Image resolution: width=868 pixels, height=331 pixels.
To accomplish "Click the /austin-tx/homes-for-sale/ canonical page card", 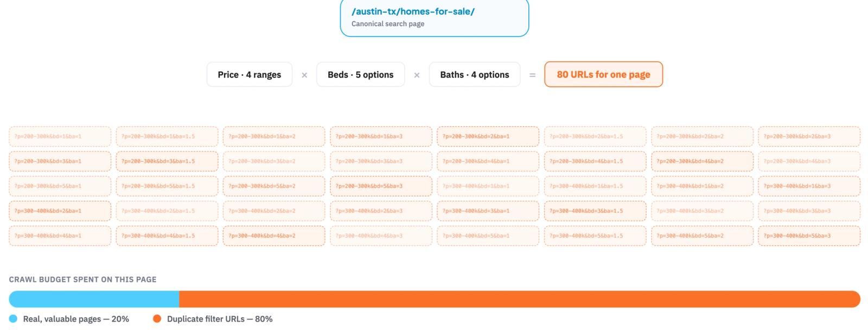I will pyautogui.click(x=434, y=18).
